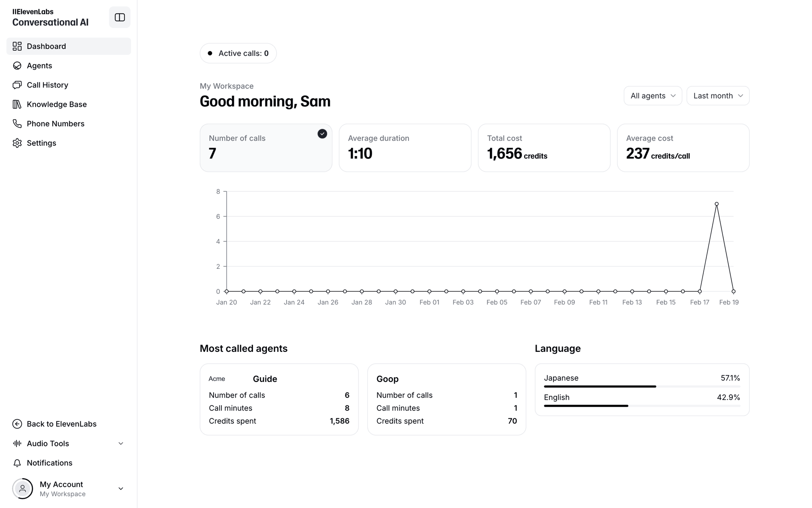This screenshot has width=812, height=508.
Task: Click the Guide credits spent value 1,586
Action: coord(340,421)
